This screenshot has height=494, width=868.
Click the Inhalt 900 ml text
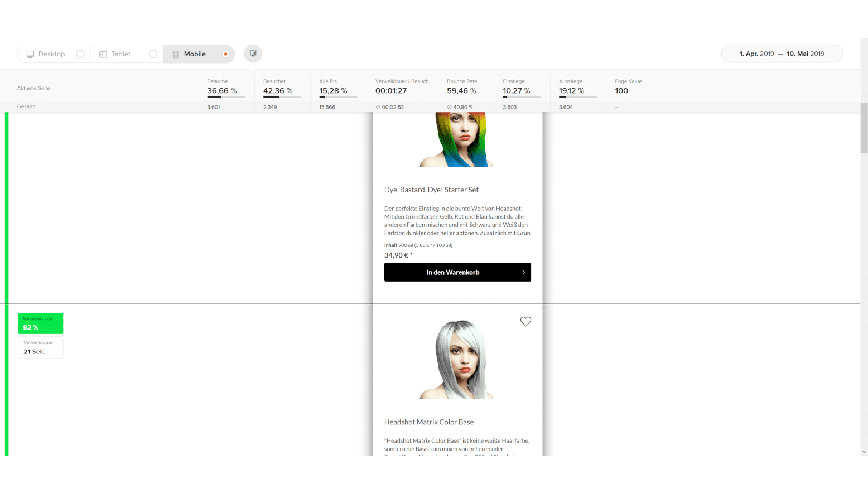418,245
